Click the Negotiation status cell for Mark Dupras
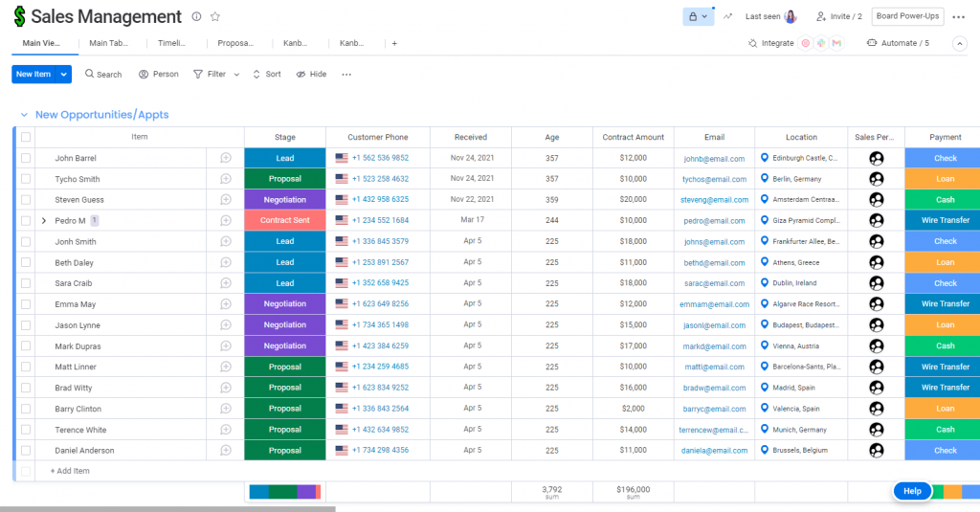Image resolution: width=980 pixels, height=512 pixels. (285, 345)
